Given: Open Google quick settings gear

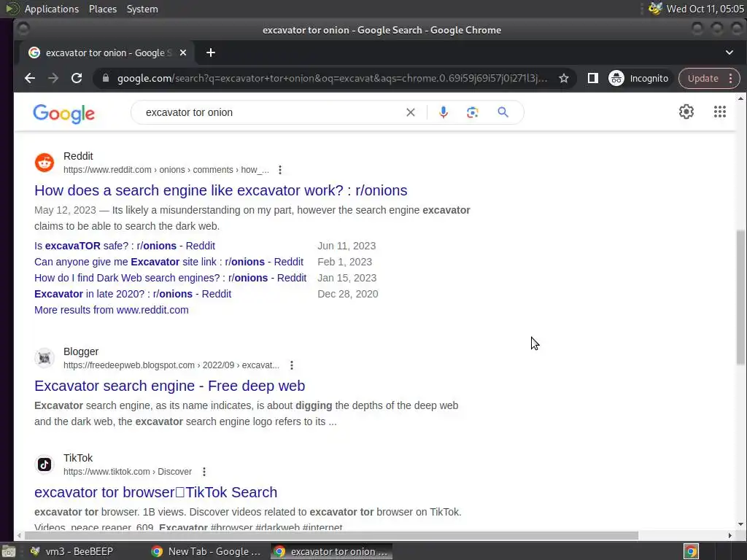Looking at the screenshot, I should pos(686,112).
